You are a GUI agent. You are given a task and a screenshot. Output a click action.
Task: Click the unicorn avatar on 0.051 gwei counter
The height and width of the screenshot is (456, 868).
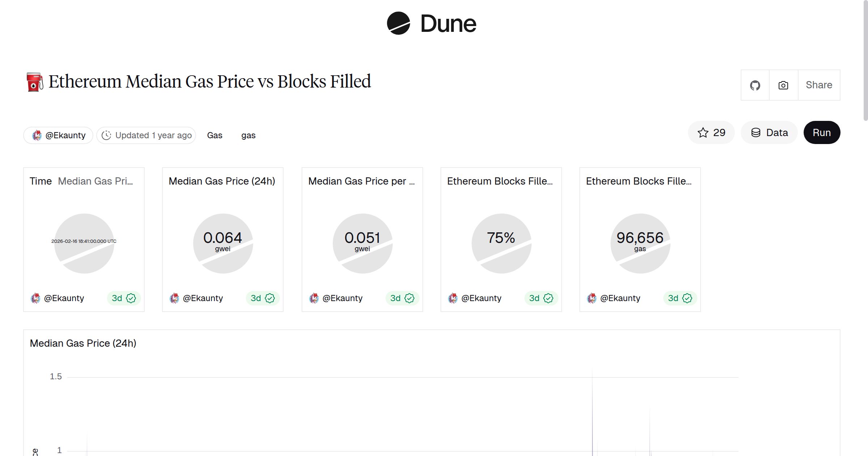(x=314, y=298)
